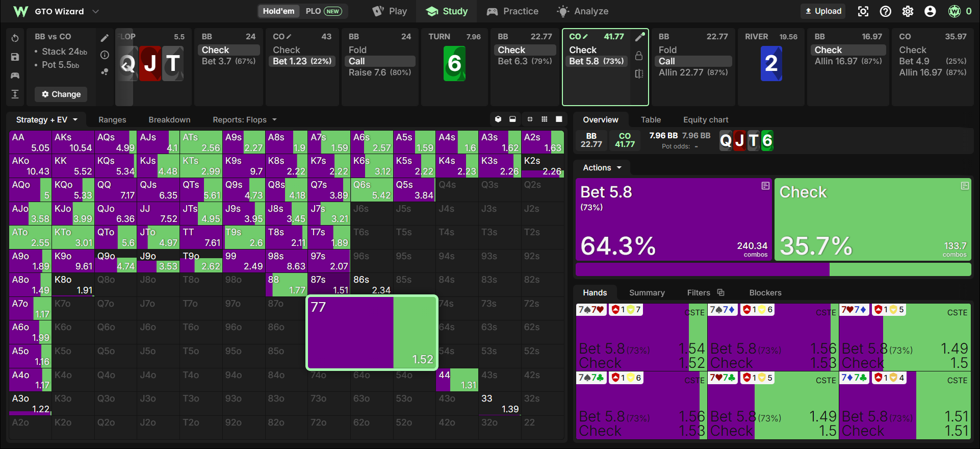Toggle the half-filled layout icon
The height and width of the screenshot is (449, 980).
tap(512, 119)
